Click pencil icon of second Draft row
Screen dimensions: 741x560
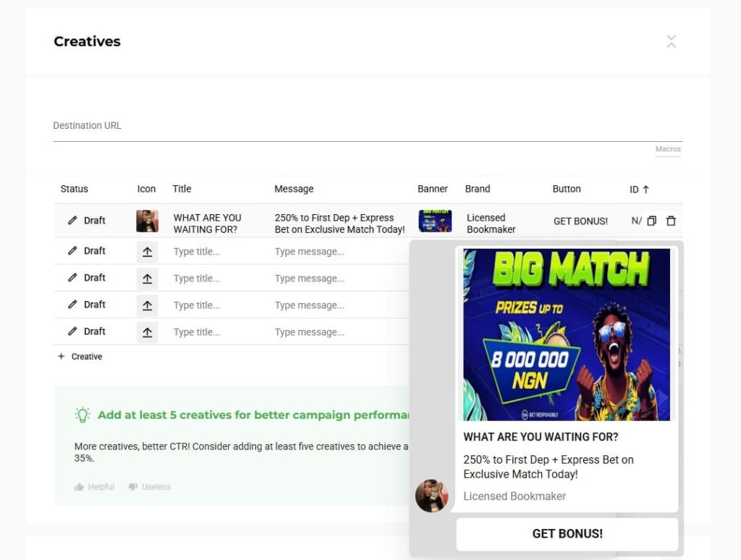coord(72,250)
